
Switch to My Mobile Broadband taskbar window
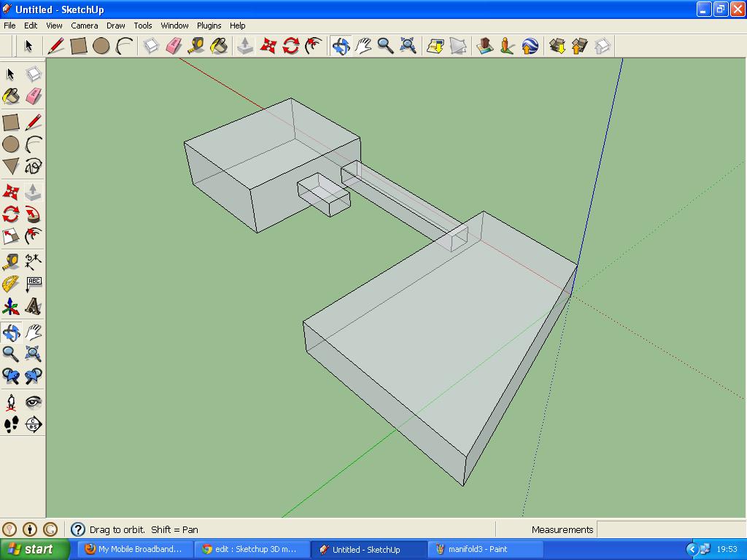[135, 550]
